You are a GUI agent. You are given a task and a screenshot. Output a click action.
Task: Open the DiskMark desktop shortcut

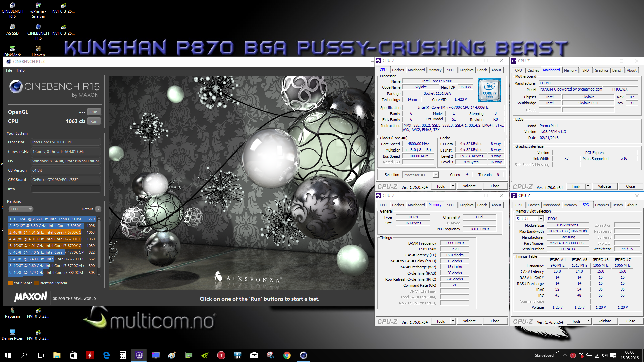click(12, 51)
